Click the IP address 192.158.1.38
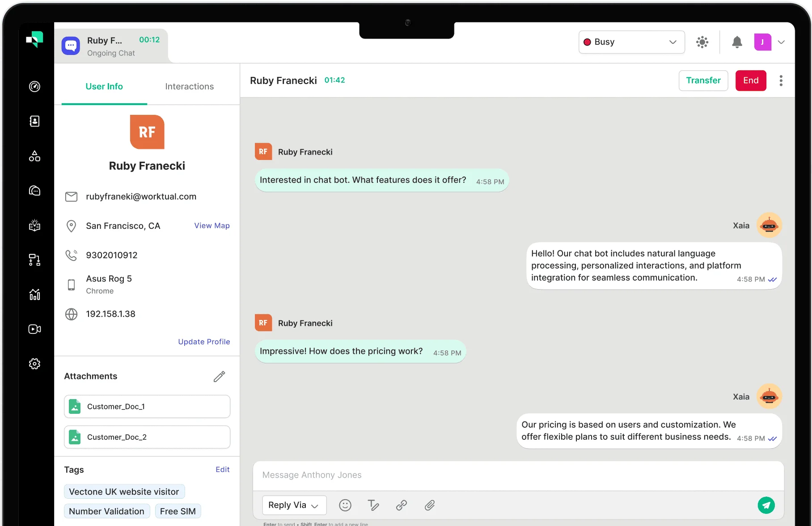Image resolution: width=812 pixels, height=526 pixels. click(x=111, y=314)
